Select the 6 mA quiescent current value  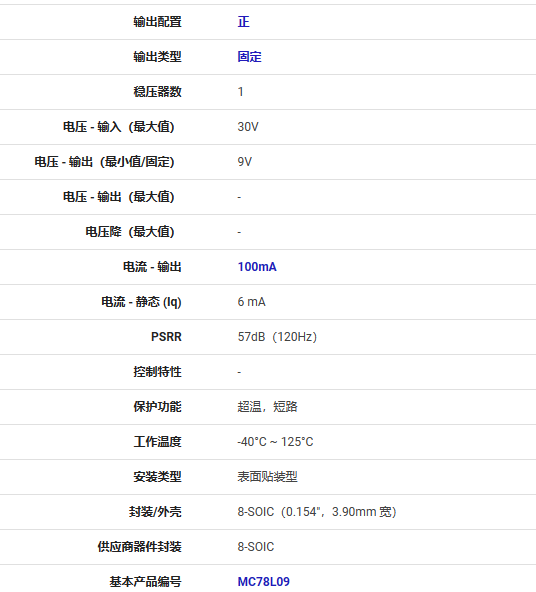[251, 302]
